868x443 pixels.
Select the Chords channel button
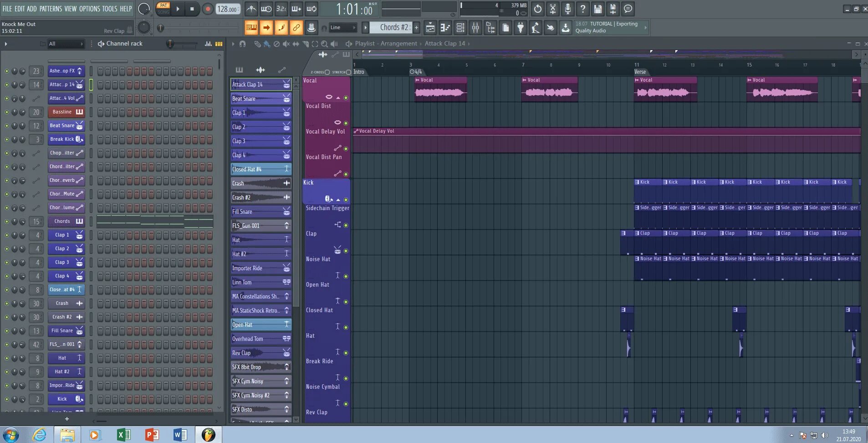(x=66, y=221)
